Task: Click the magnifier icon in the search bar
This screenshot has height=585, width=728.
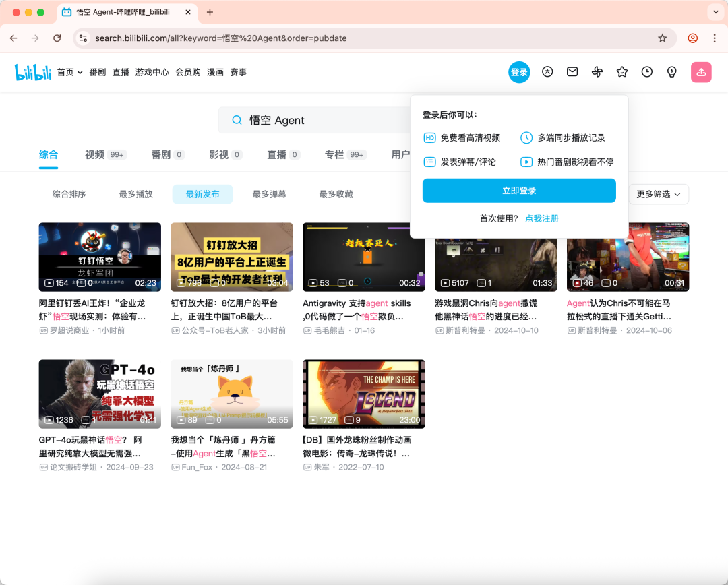Action: 237,119
